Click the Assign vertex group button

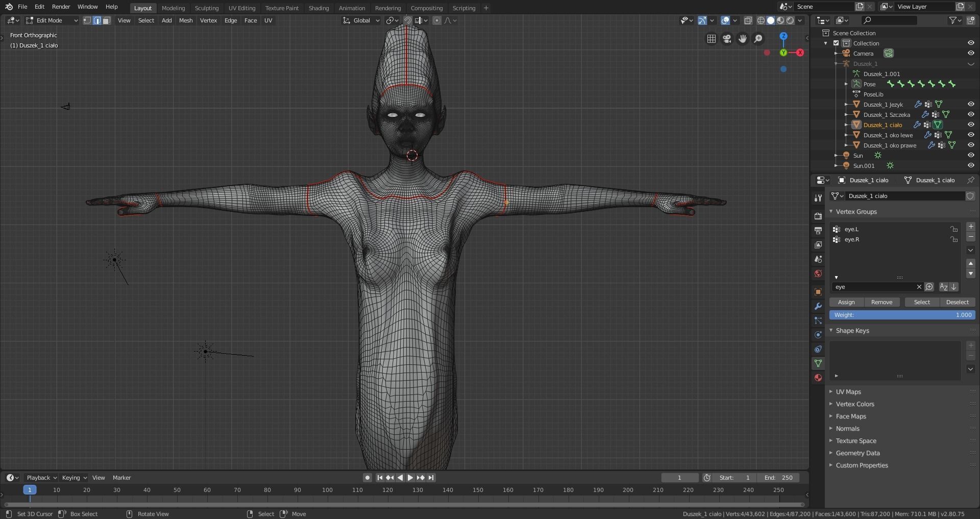point(846,302)
